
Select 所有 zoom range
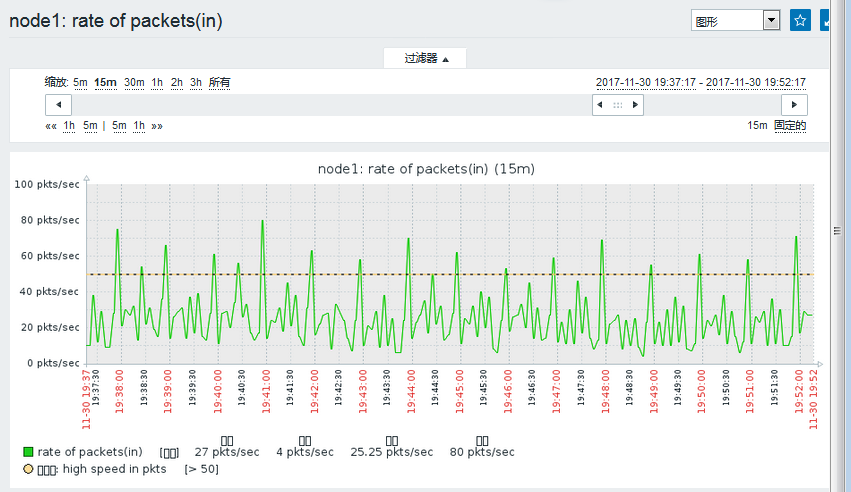point(219,82)
